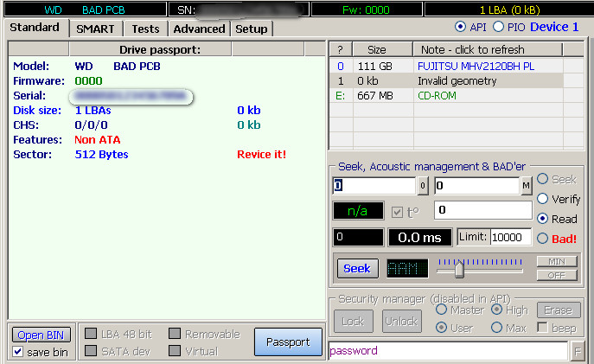Choose the Seek radio option
Image resolution: width=594 pixels, height=364 pixels.
[x=542, y=179]
